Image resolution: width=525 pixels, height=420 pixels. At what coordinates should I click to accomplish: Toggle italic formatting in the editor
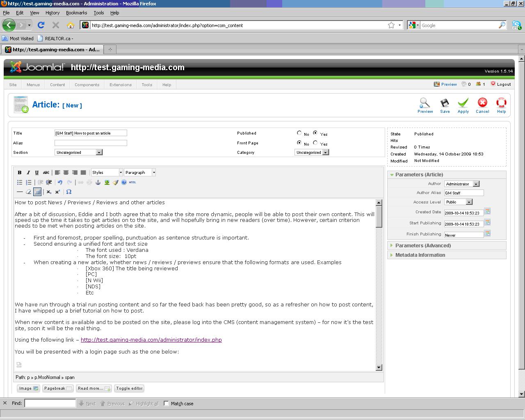28,173
